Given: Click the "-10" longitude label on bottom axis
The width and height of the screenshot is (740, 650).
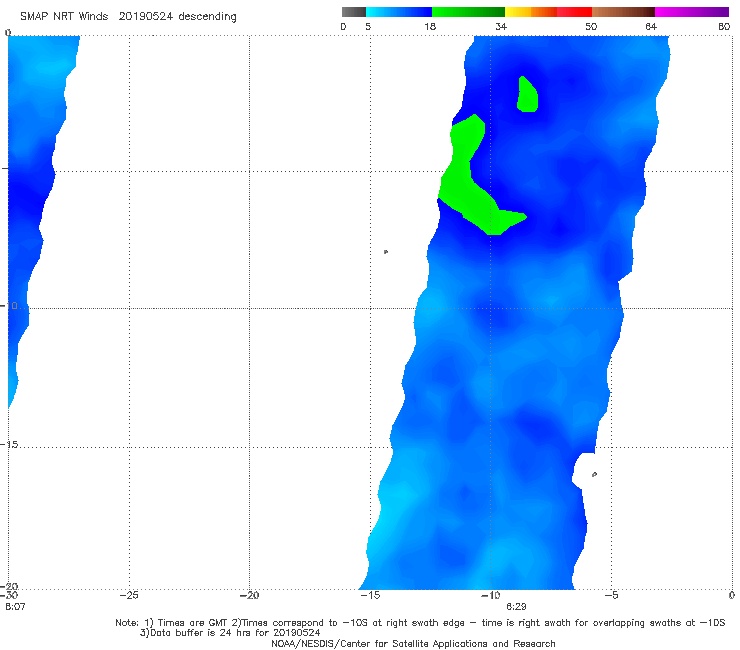Looking at the screenshot, I should click(490, 595).
